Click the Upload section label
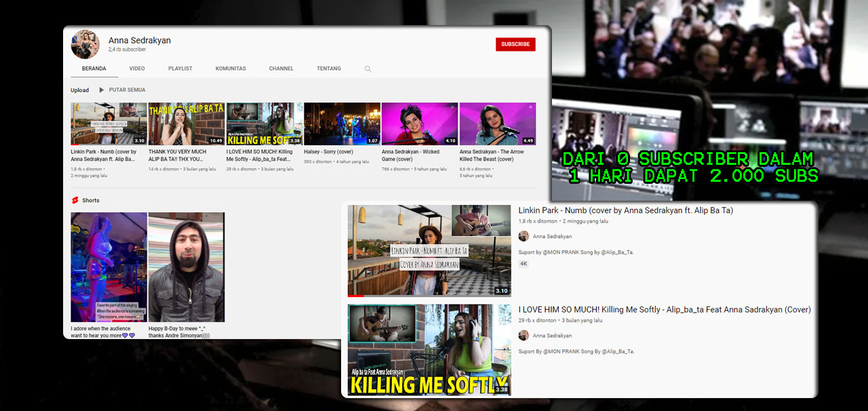 [80, 90]
